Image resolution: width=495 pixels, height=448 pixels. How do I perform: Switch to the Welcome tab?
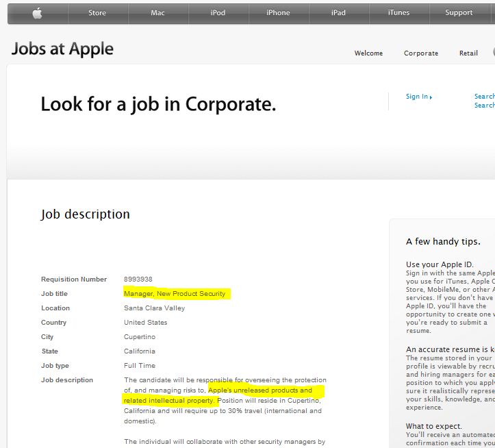(x=368, y=53)
